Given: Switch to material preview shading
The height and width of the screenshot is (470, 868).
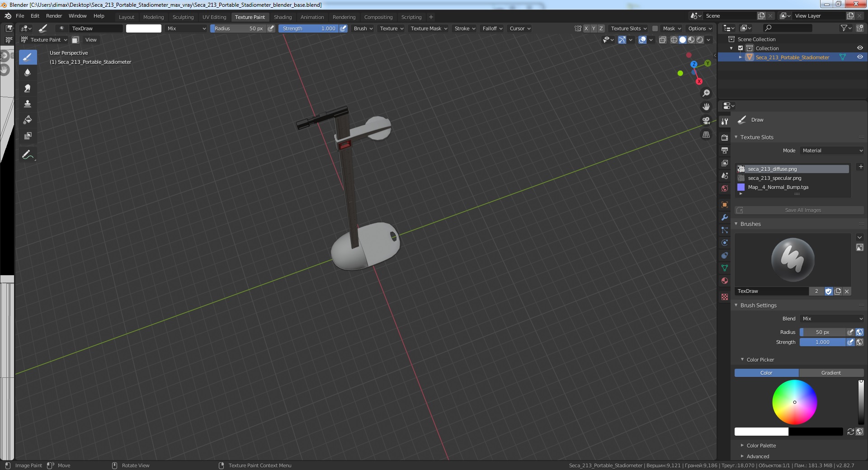Looking at the screenshot, I should 691,40.
